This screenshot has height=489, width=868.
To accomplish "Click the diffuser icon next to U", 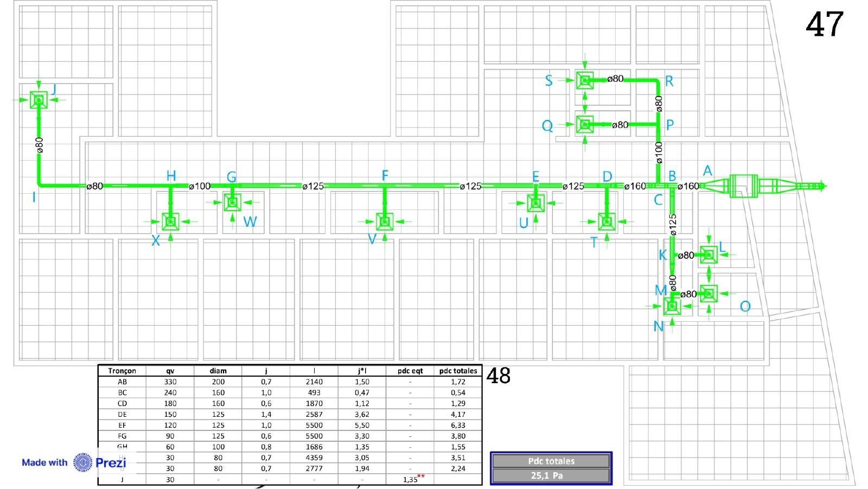I will (536, 204).
